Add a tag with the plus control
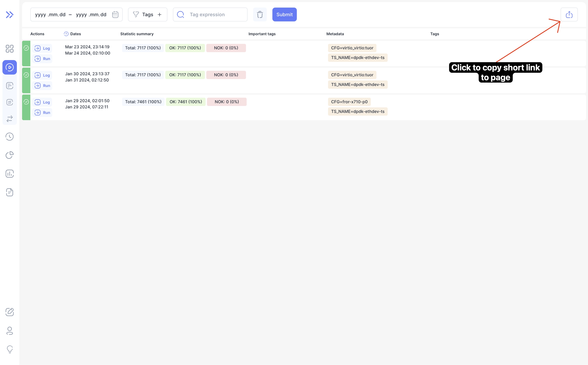The image size is (588, 365). (160, 14)
